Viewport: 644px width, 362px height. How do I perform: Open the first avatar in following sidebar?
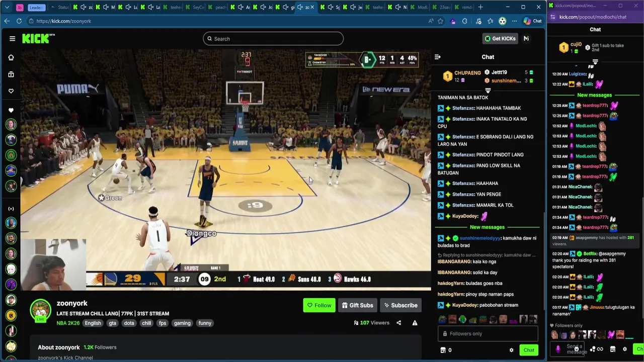click(x=11, y=125)
